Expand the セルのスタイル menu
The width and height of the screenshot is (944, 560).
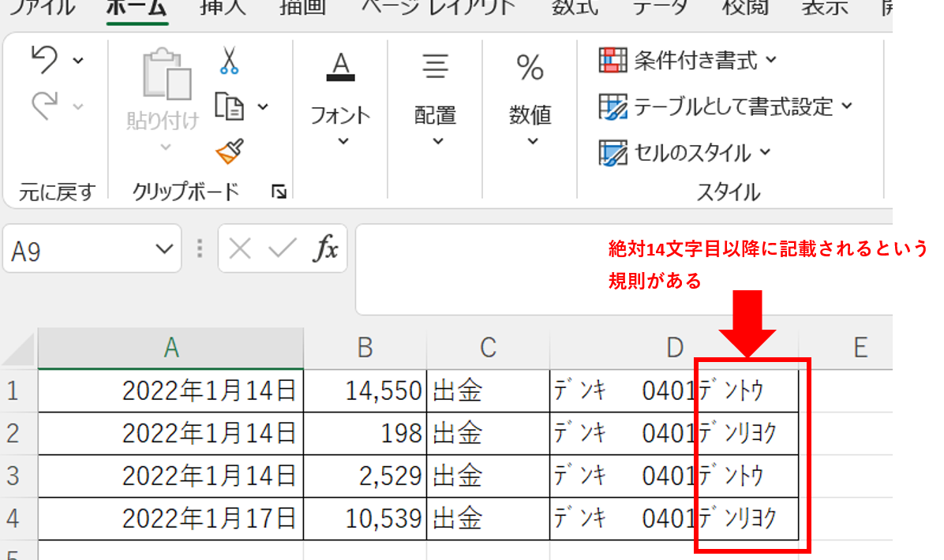pyautogui.click(x=685, y=152)
